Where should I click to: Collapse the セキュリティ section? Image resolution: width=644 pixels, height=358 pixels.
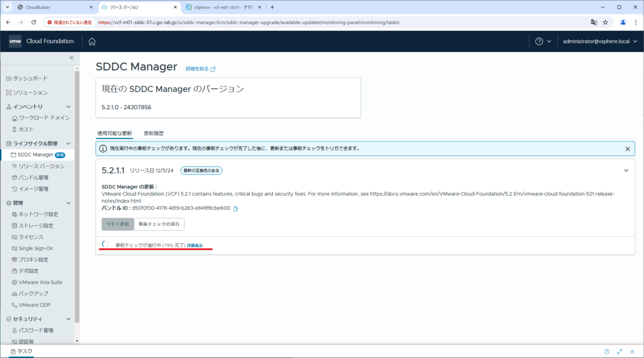point(68,319)
